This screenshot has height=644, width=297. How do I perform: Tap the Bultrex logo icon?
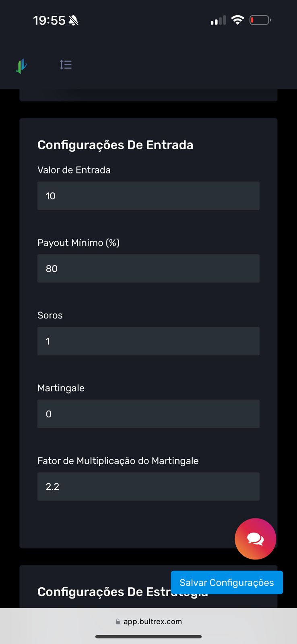[x=21, y=66]
